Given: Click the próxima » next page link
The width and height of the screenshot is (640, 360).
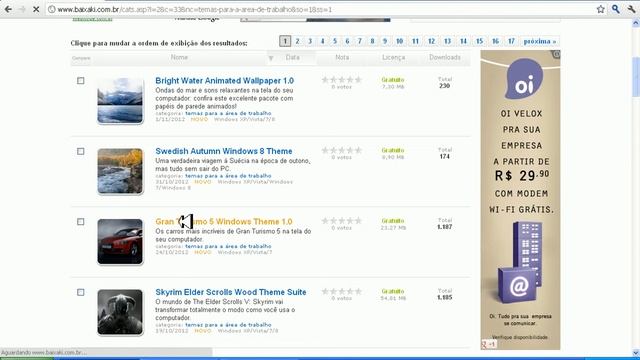Looking at the screenshot, I should [540, 41].
